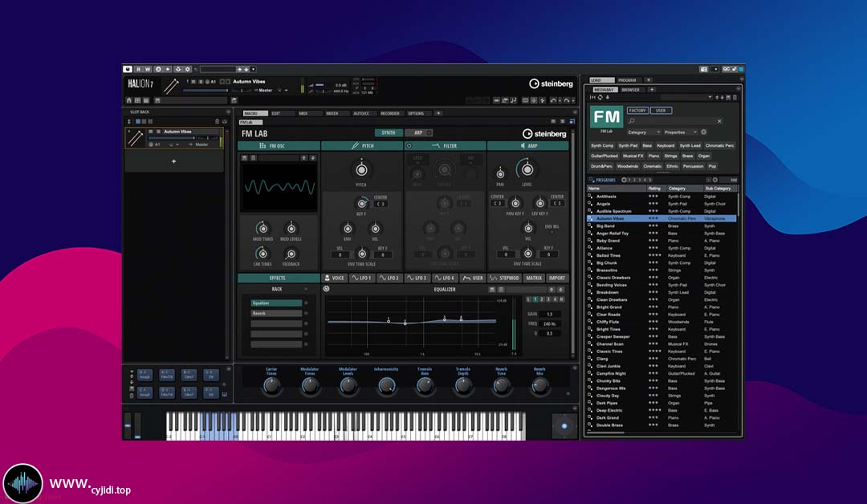Select the Angels program row

coord(661,204)
